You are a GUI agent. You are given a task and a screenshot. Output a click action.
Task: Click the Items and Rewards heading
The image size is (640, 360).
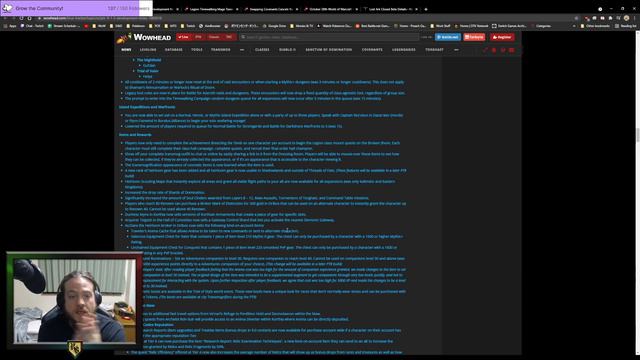(x=135, y=135)
